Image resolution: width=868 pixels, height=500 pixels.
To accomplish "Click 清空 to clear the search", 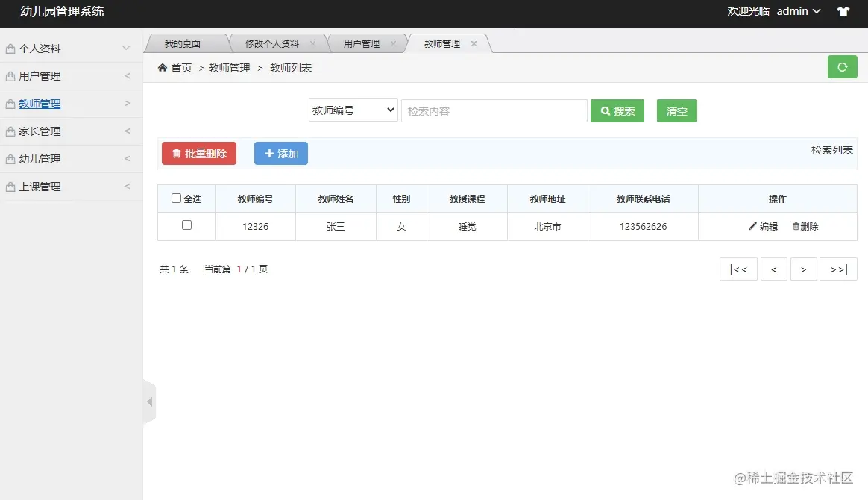I will tap(676, 110).
